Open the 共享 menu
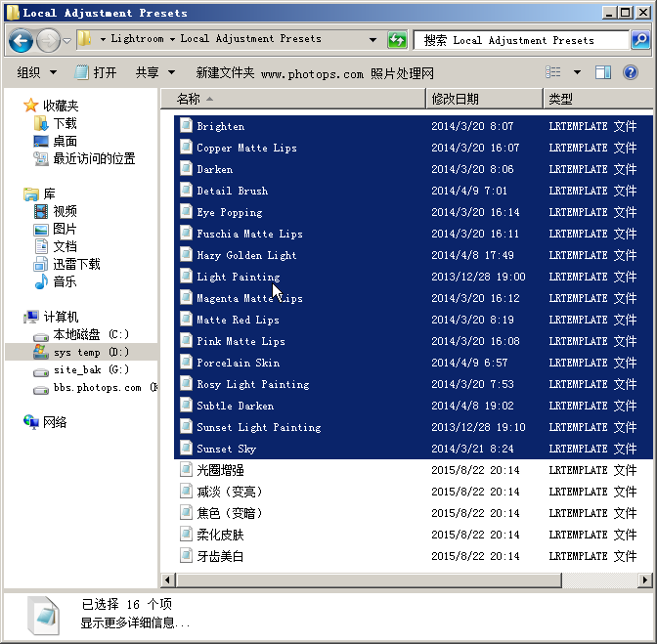 (x=155, y=73)
